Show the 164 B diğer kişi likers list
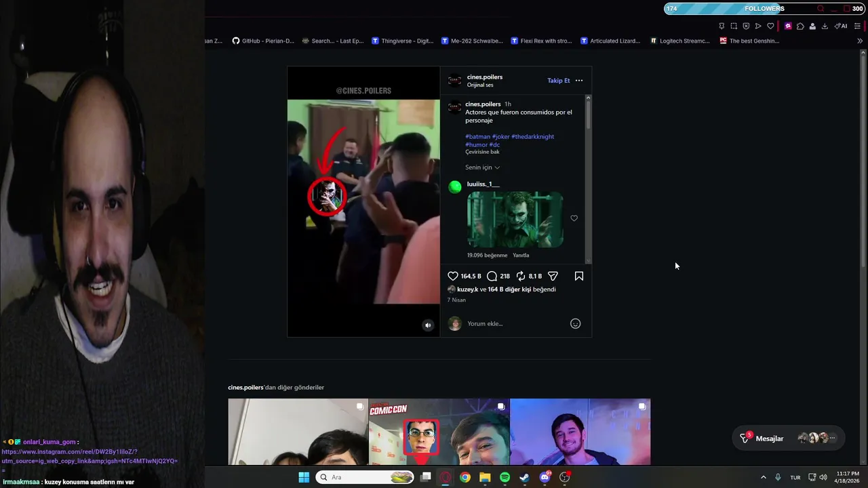868x488 pixels. point(509,289)
